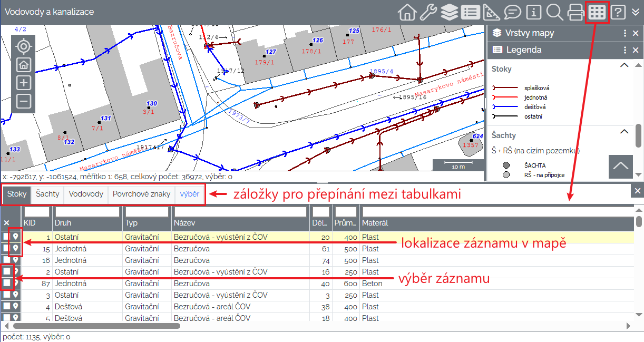Click the printer icon

pyautogui.click(x=576, y=12)
